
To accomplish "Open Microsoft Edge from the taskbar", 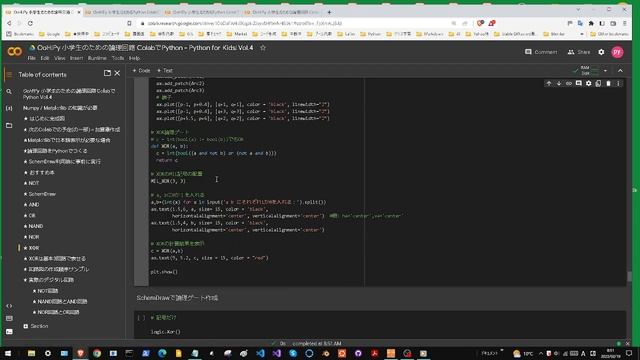I will coord(162,353).
